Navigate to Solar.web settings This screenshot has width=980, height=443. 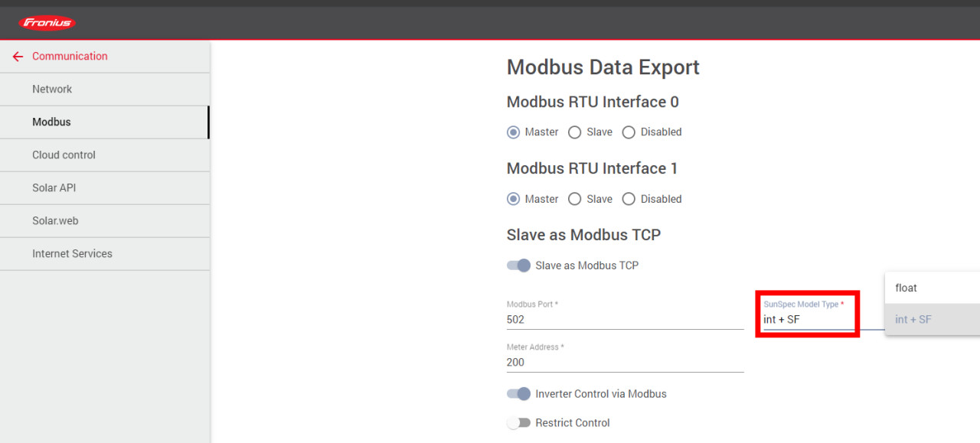tap(55, 221)
